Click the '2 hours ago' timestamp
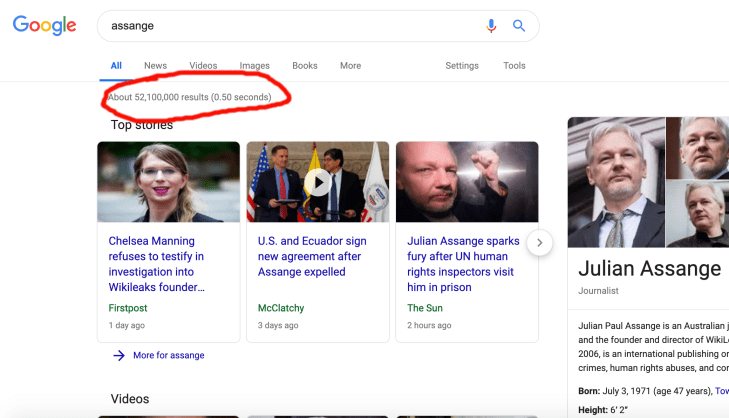729x418 pixels. (429, 325)
